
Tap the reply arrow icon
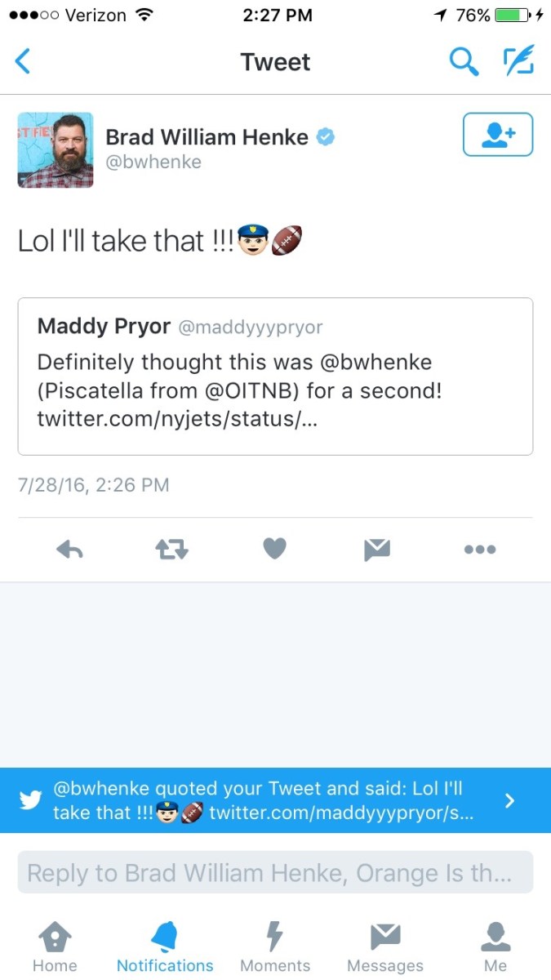point(70,550)
